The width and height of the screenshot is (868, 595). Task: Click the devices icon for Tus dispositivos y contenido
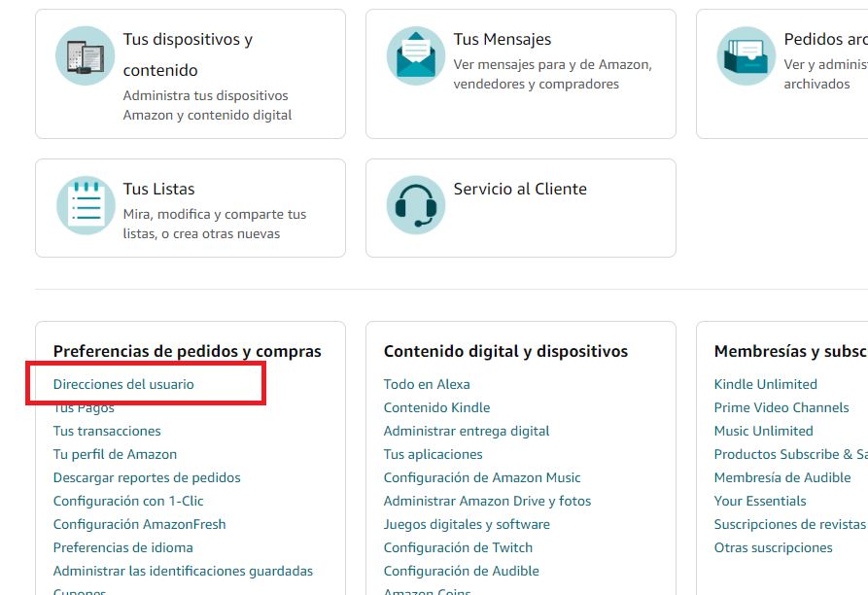tap(86, 55)
